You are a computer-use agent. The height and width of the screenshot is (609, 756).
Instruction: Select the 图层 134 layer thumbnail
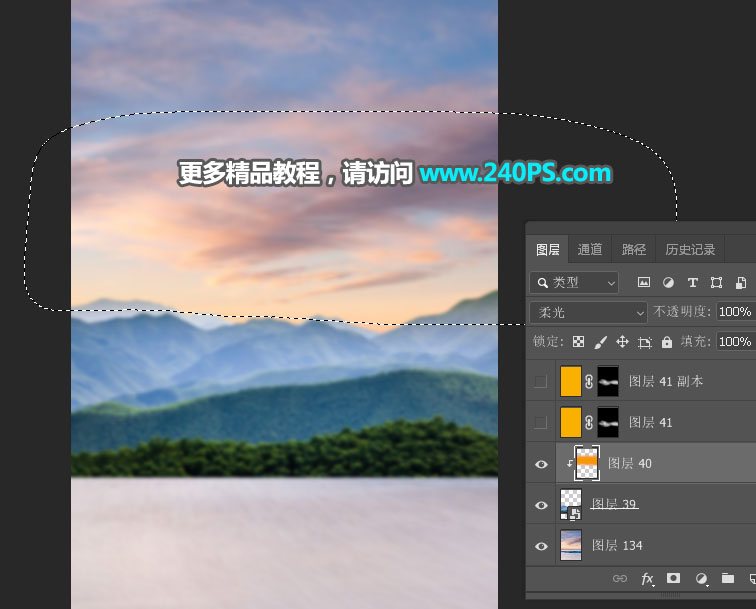click(571, 545)
